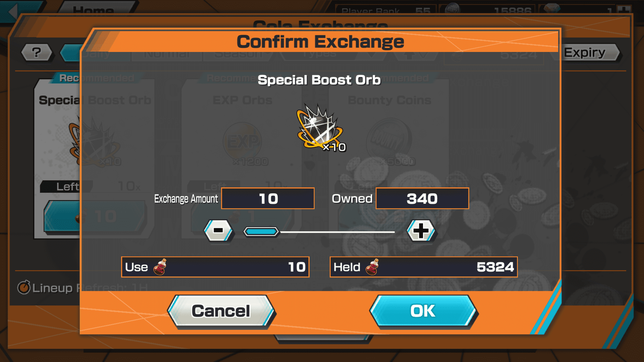This screenshot has width=644, height=362.
Task: Click the blue exchange amount slider handle
Action: coord(261,231)
